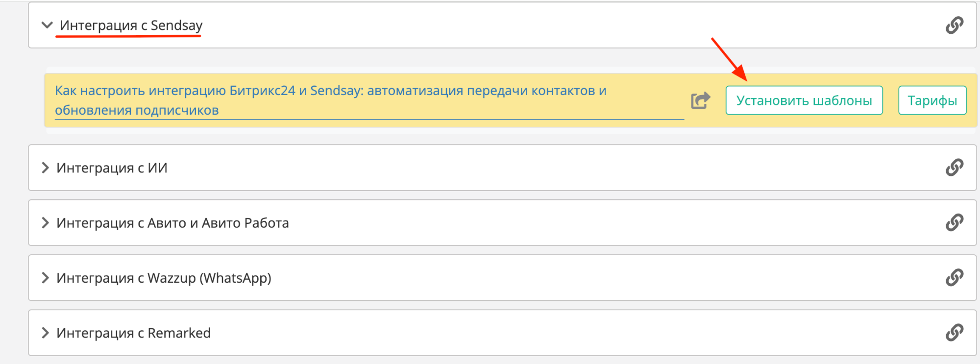Copy link to the Sendsay integration section
The height and width of the screenshot is (364, 980).
(x=954, y=25)
